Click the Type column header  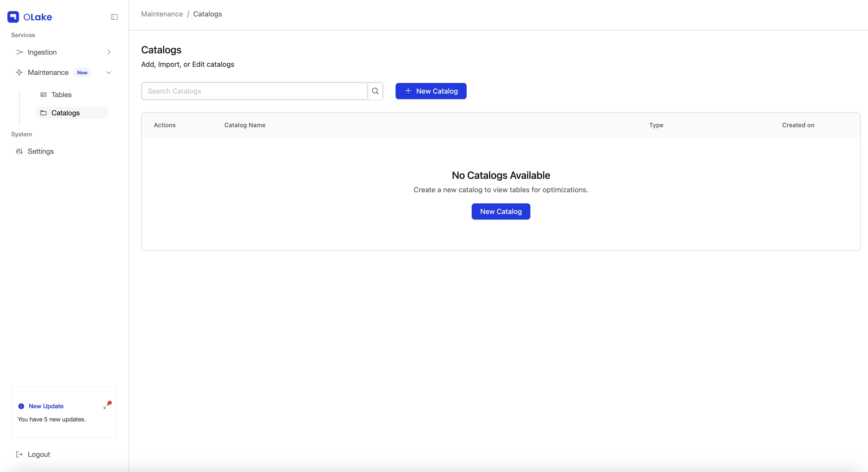(x=656, y=125)
